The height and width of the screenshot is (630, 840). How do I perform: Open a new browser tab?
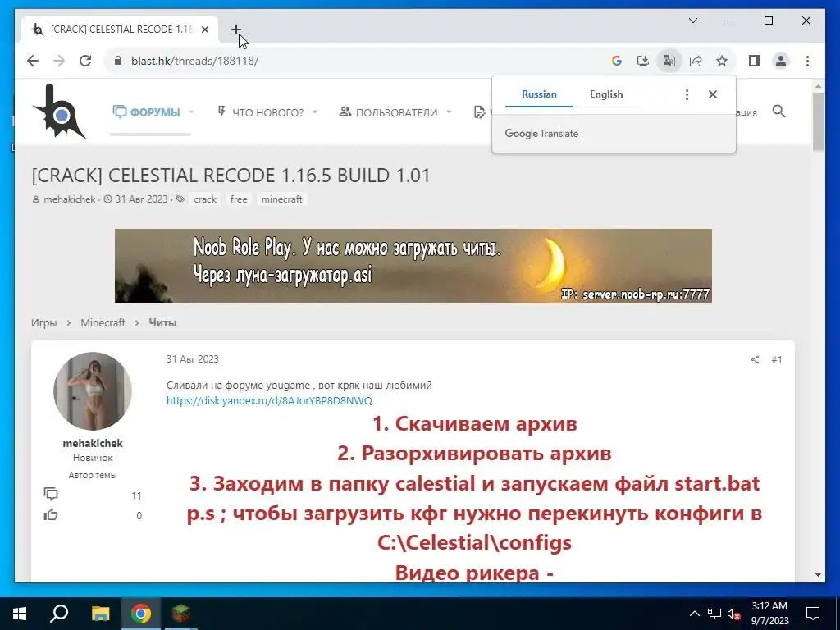(x=236, y=30)
